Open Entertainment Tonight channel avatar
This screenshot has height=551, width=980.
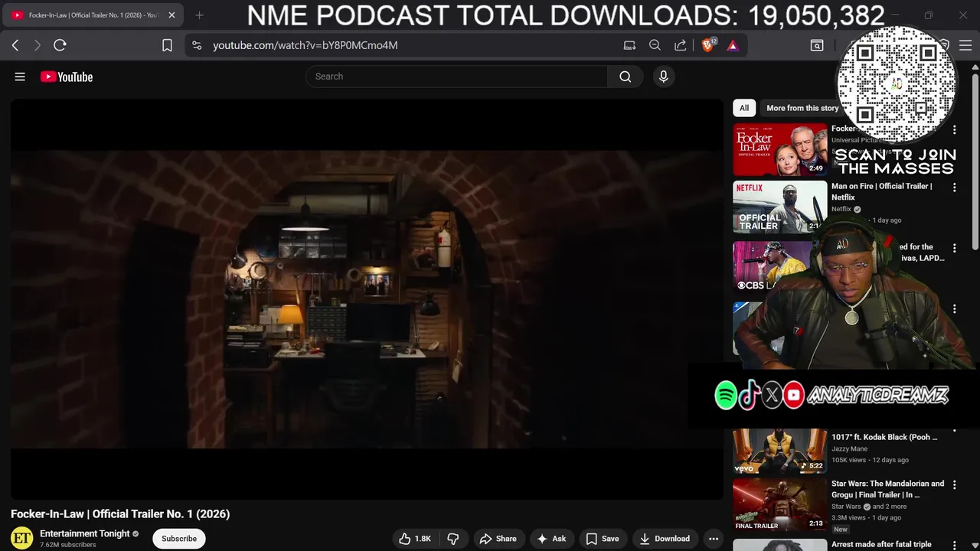(x=22, y=538)
